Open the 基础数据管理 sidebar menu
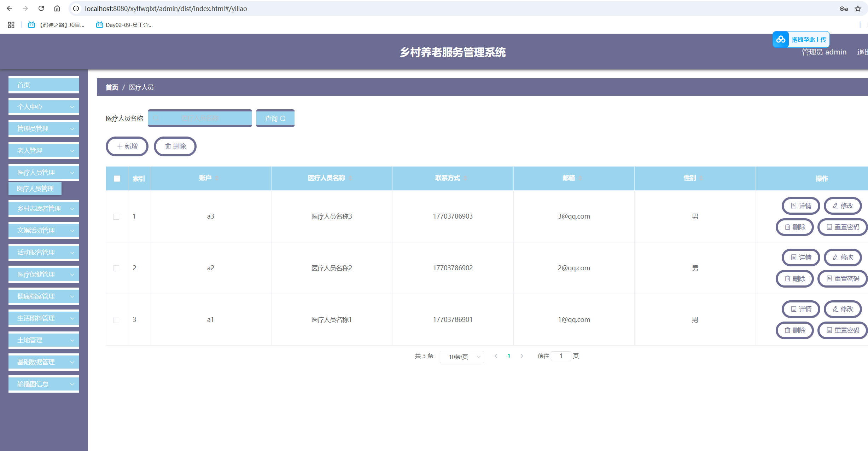The width and height of the screenshot is (868, 451). 44,362
